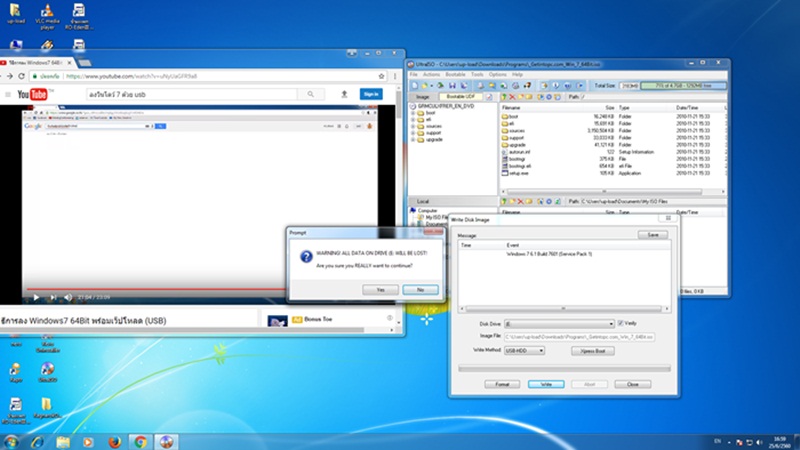The image size is (800, 450).
Task: Bookmark the page with the star icon
Action: click(381, 76)
